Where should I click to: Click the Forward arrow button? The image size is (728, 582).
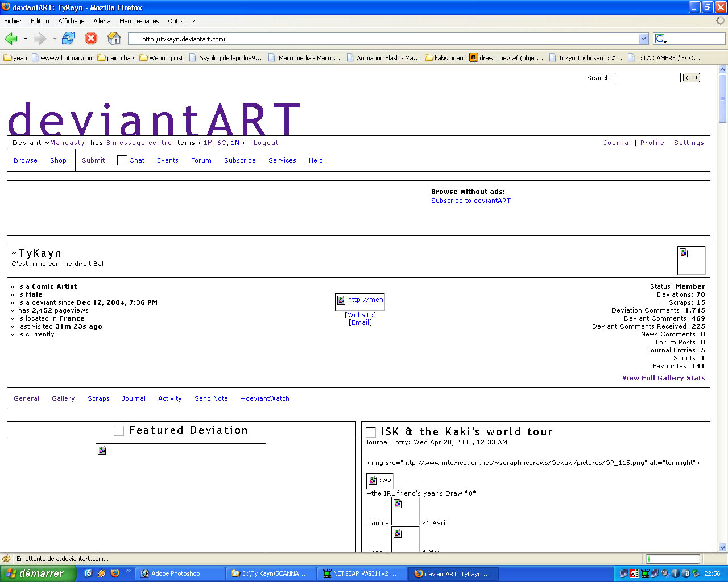click(39, 39)
